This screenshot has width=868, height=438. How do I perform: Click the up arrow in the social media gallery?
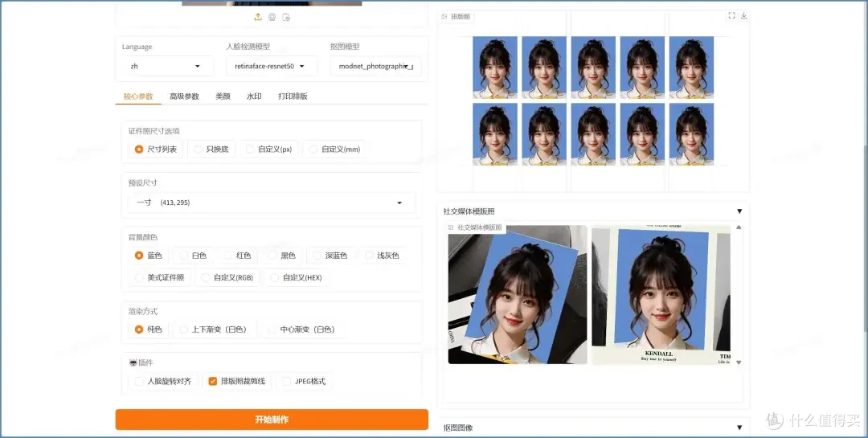(x=739, y=227)
